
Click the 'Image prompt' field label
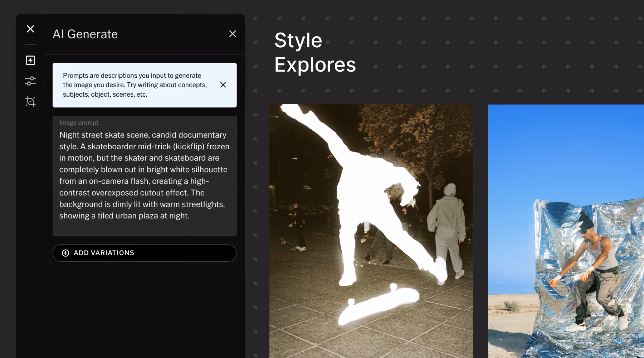coord(79,123)
